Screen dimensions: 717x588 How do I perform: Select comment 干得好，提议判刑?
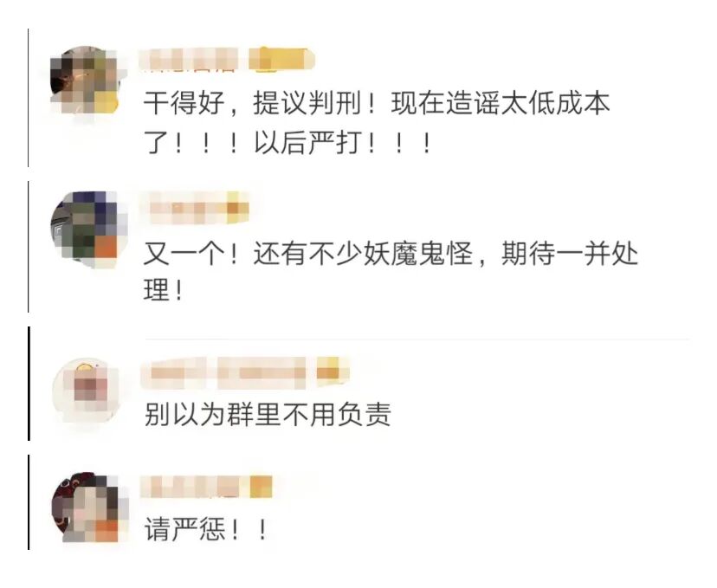pyautogui.click(x=377, y=123)
